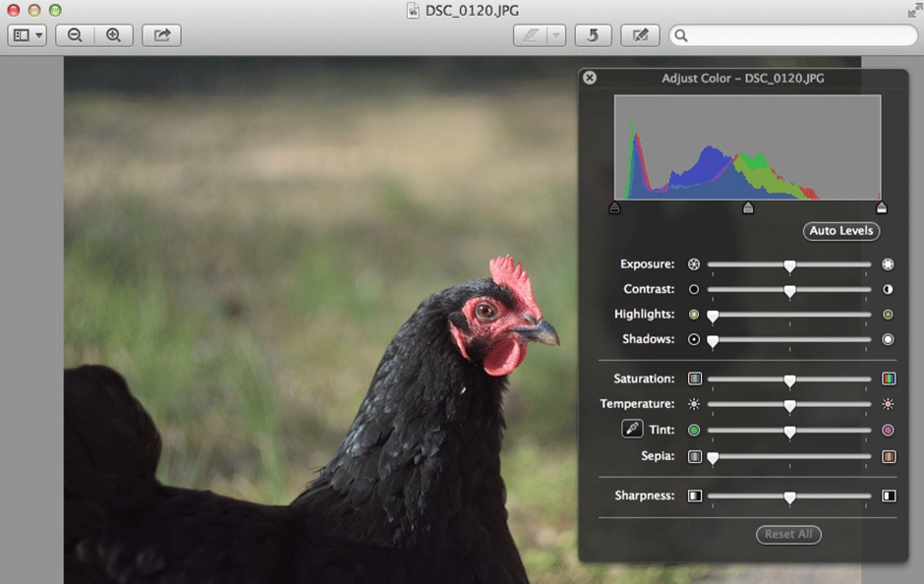Viewport: 924px width, 584px height.
Task: Open the Share toolbar button
Action: point(162,35)
